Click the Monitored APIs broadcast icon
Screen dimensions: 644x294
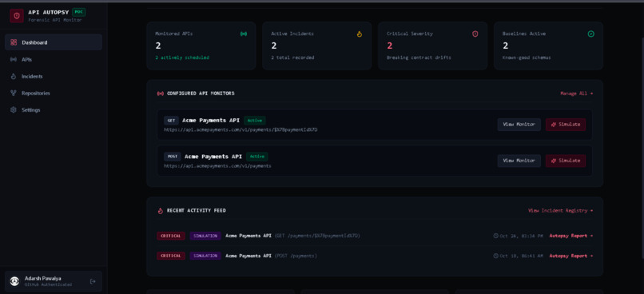click(x=244, y=34)
